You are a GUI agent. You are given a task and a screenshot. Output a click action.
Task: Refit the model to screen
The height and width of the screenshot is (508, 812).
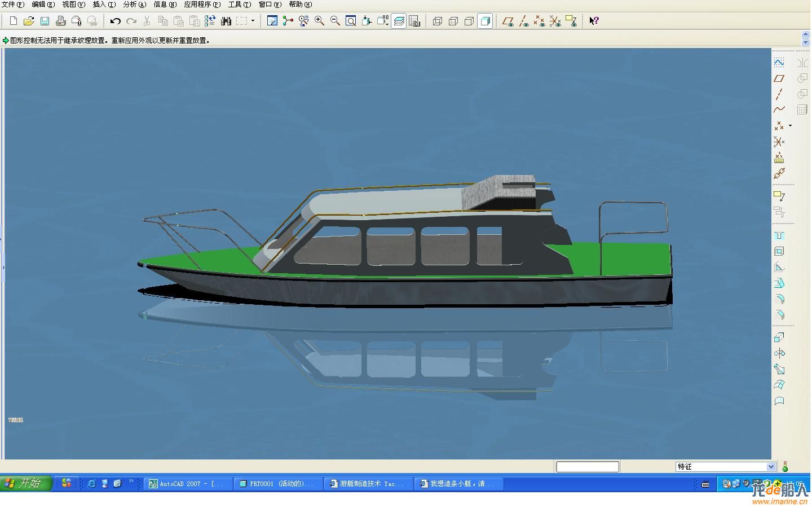(x=351, y=21)
